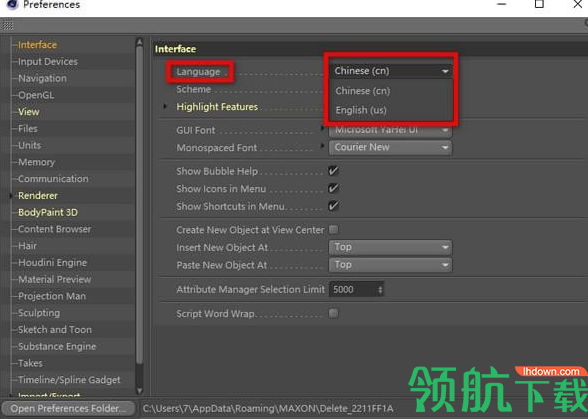Expand the Renderer tree node arrow
Viewport: 588px width, 419px height.
11,195
